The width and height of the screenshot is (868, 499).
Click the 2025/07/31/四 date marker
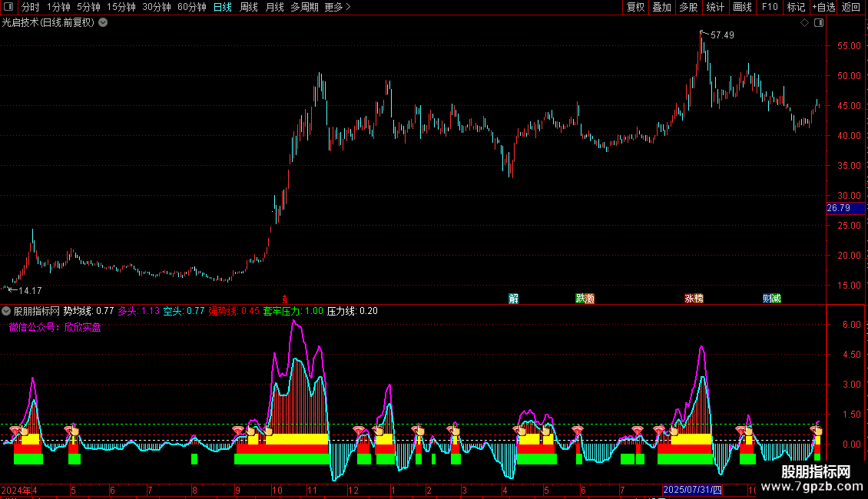tap(692, 490)
